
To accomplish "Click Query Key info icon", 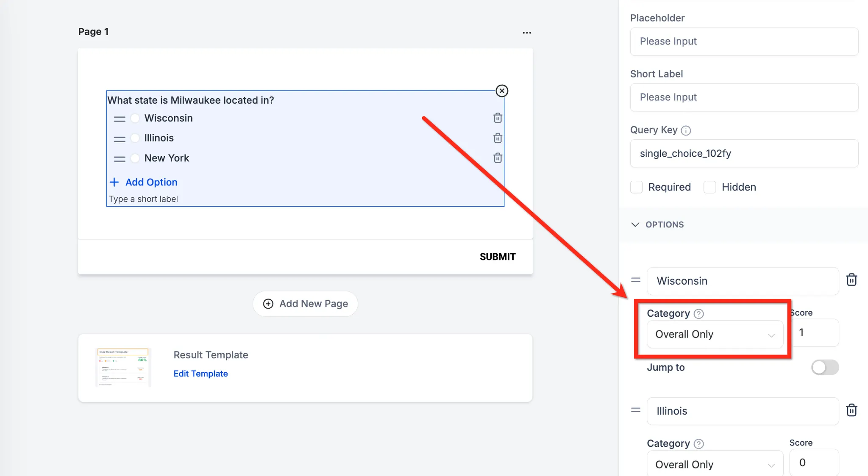I will pyautogui.click(x=686, y=130).
